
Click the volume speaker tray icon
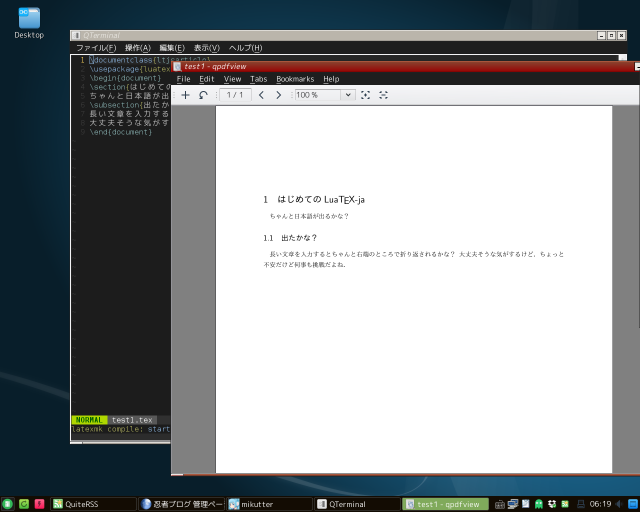(x=619, y=504)
